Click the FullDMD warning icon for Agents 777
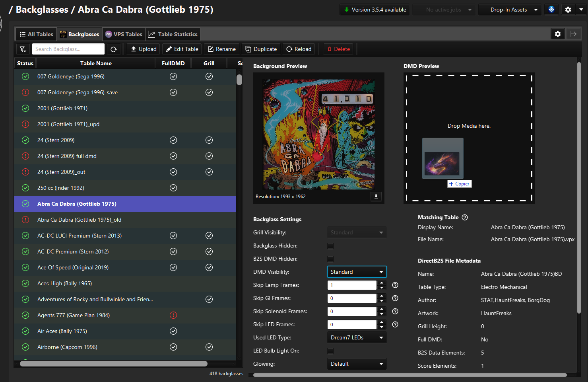 (173, 315)
